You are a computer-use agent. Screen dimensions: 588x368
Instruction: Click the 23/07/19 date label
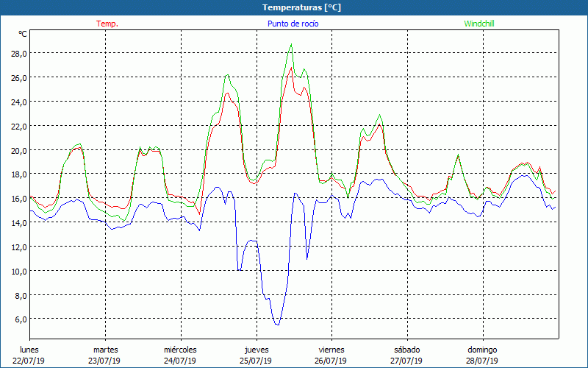pyautogui.click(x=104, y=361)
